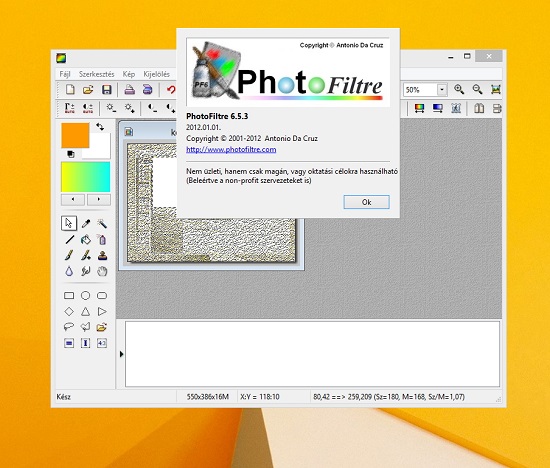Click the open-book toolbar icon
The width and height of the screenshot is (550, 468).
coord(479,108)
